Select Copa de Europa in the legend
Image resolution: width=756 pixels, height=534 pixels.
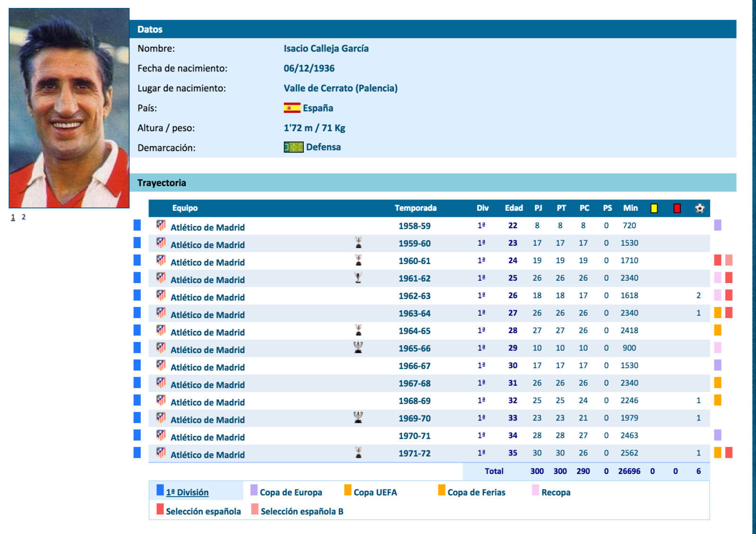click(x=291, y=492)
